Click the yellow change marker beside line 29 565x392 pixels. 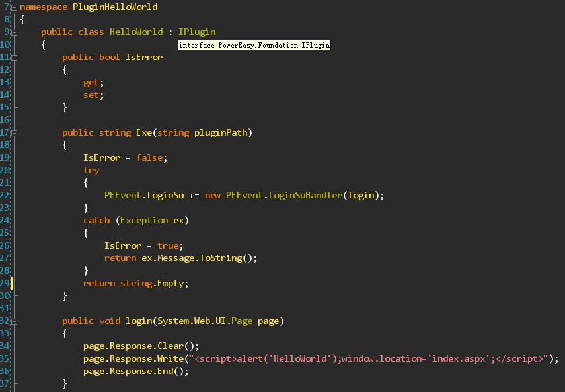pyautogui.click(x=11, y=283)
